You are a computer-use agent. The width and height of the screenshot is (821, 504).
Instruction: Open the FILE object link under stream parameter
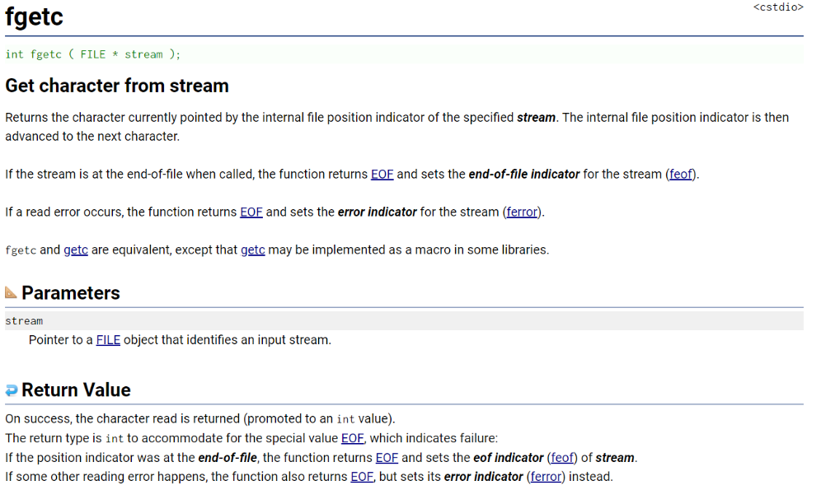(x=108, y=340)
